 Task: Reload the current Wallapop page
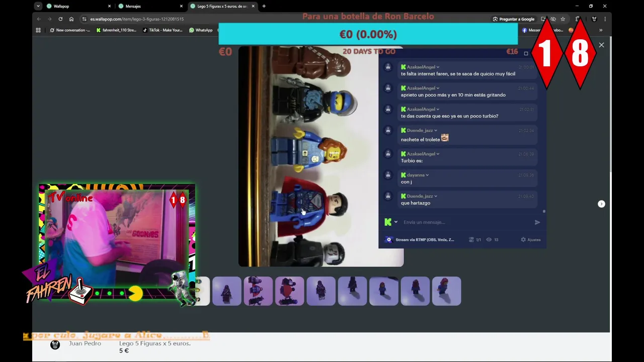coord(60,19)
